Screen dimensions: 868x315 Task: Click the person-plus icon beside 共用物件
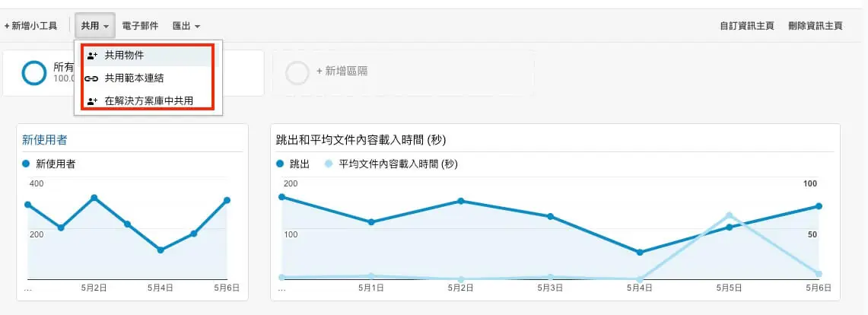click(92, 56)
